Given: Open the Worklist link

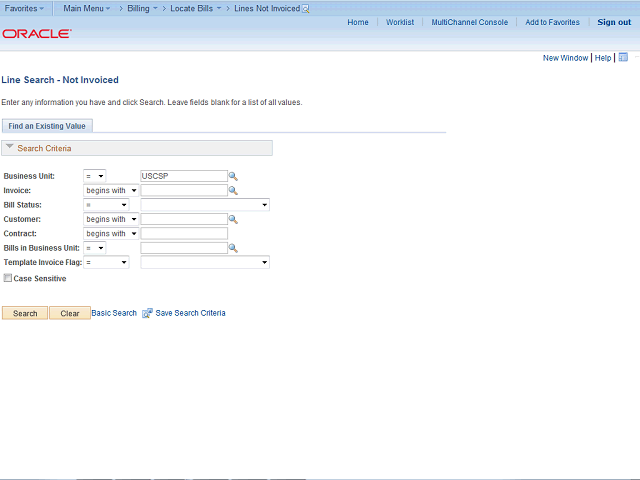Looking at the screenshot, I should pos(400,22).
